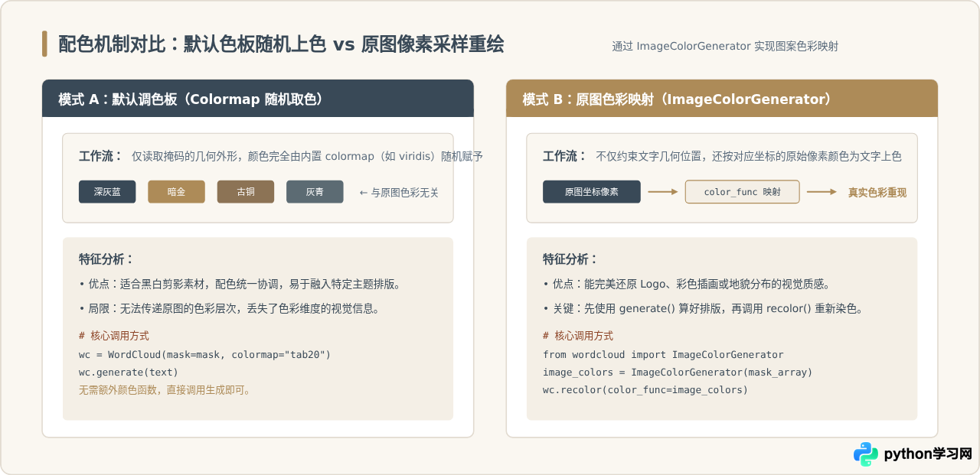
Task: Click 特征分析 heading in Mode B
Action: pyautogui.click(x=570, y=259)
